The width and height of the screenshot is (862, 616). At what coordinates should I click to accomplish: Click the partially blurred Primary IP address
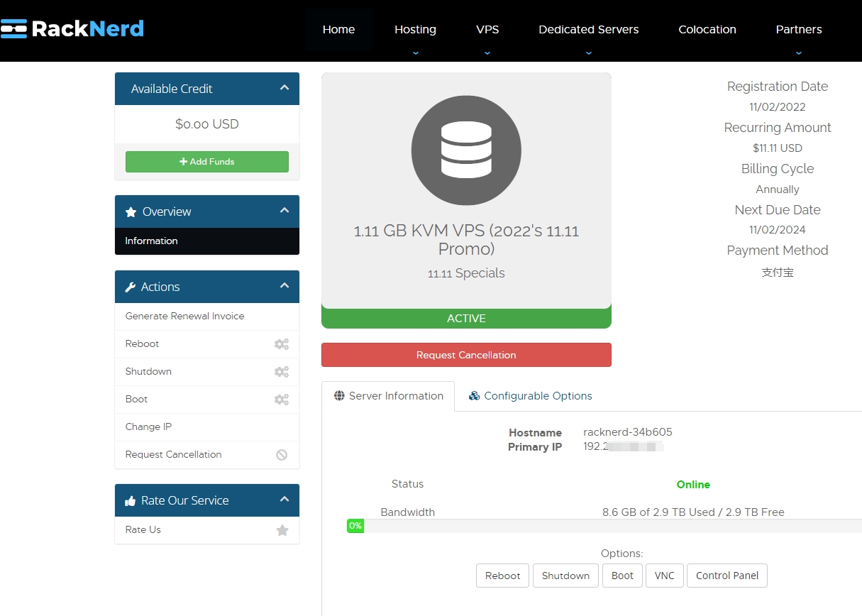point(623,446)
